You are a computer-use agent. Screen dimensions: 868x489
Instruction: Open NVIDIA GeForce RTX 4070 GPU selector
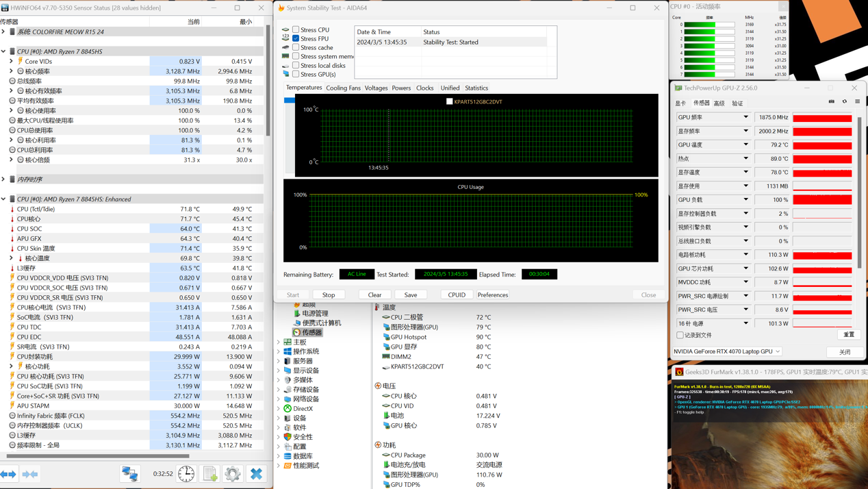point(727,351)
